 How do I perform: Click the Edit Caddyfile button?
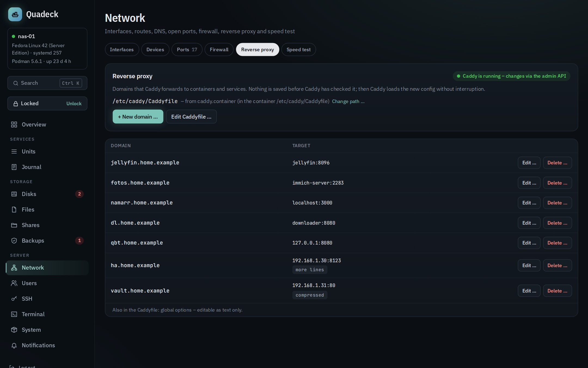click(x=191, y=117)
